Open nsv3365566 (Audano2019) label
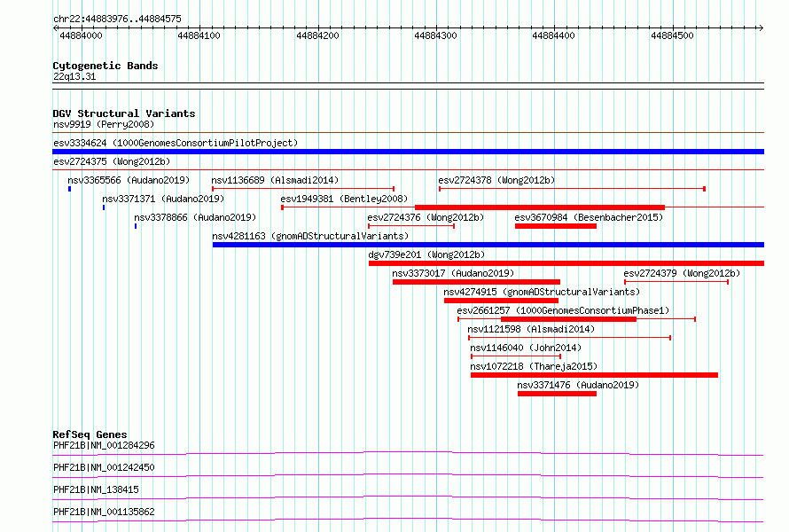The image size is (789, 532). (129, 180)
